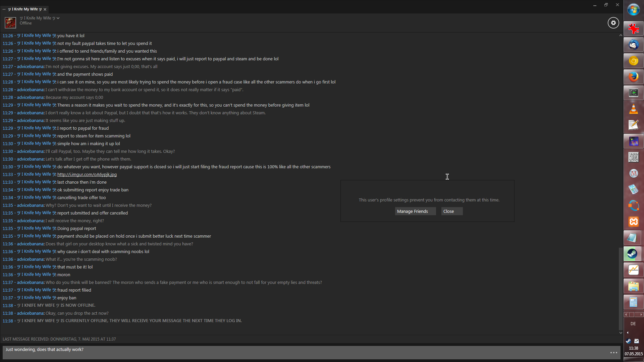The image size is (644, 362).
Task: Focus the chat message input field
Action: (302, 352)
